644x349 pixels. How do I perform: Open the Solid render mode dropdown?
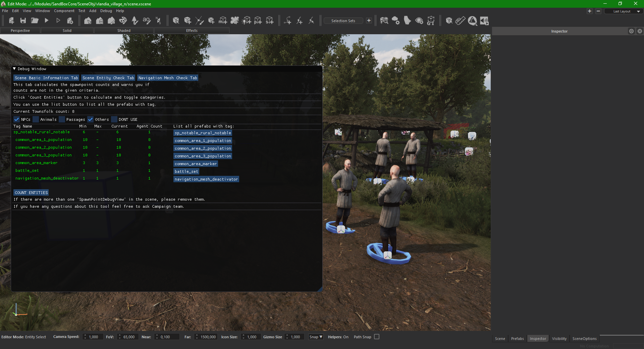[x=67, y=31]
